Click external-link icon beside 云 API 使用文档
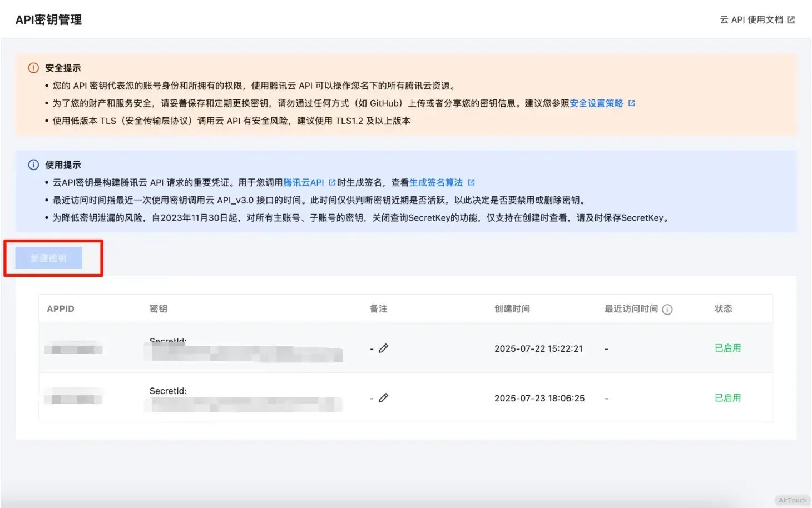812x508 pixels. coord(791,20)
